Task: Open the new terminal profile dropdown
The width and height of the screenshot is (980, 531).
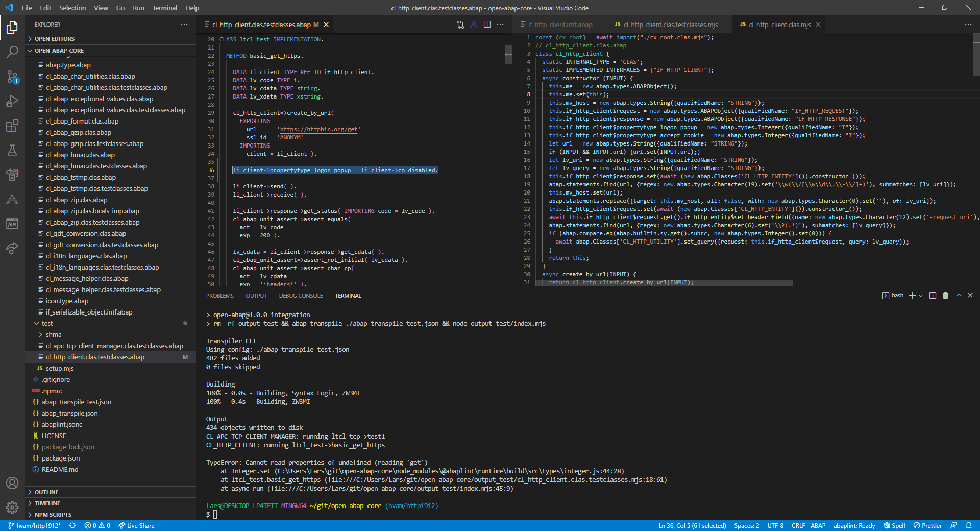Action: (x=921, y=296)
